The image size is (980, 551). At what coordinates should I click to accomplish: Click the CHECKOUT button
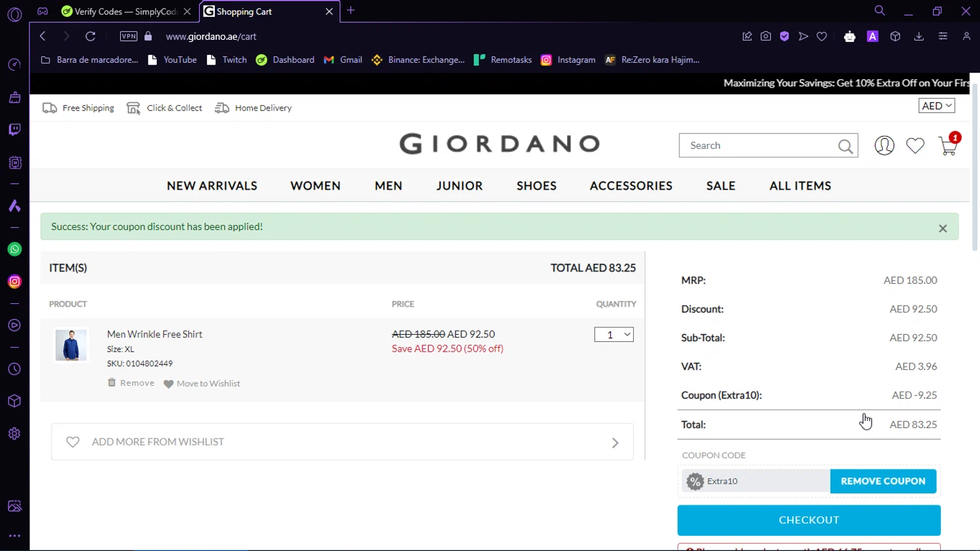coord(809,520)
